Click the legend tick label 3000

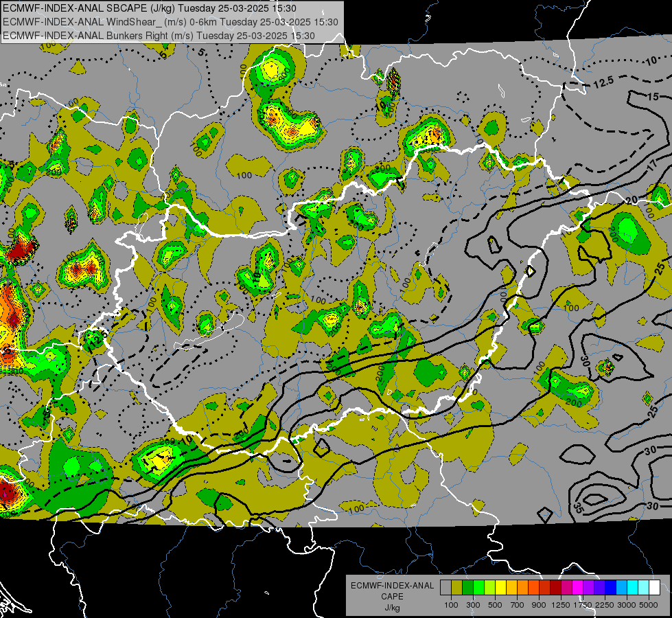point(627,605)
